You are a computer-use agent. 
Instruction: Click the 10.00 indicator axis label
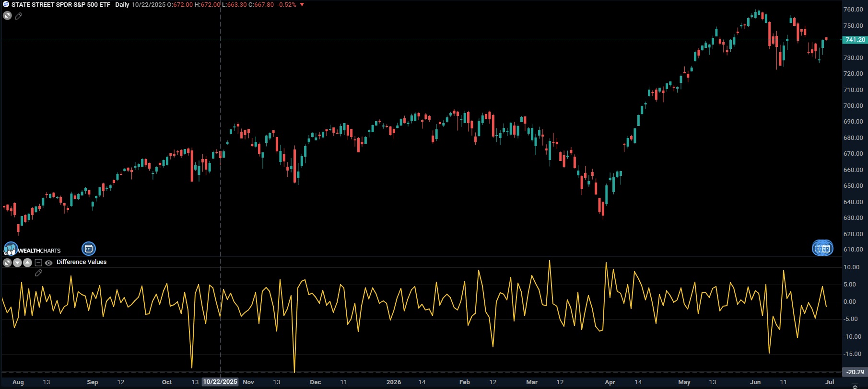852,267
